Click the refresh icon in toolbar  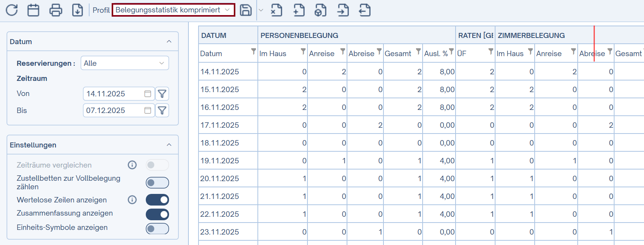point(12,10)
